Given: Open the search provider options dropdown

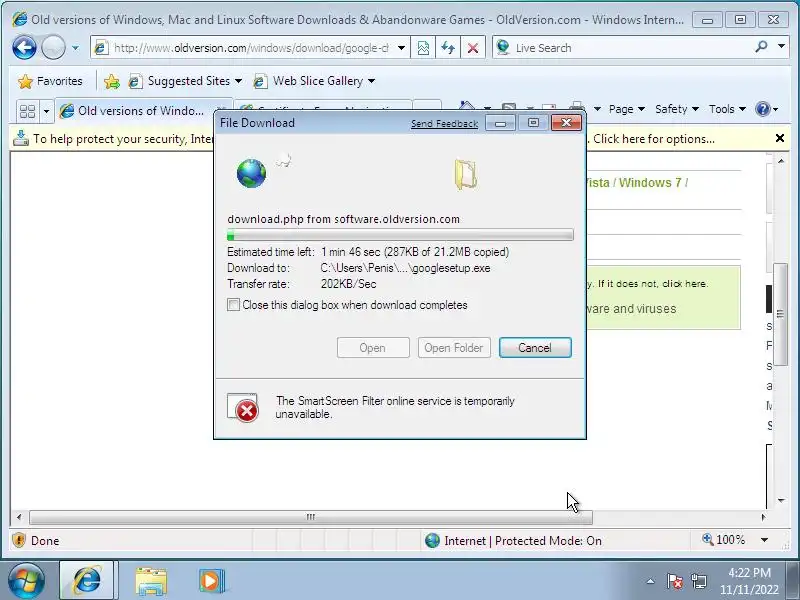Looking at the screenshot, I should [x=782, y=46].
